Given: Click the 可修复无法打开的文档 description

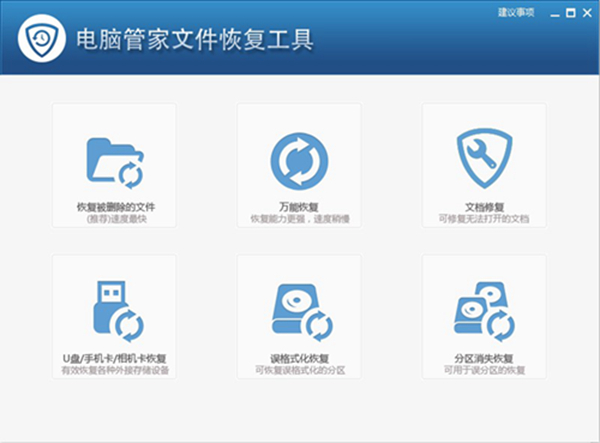Looking at the screenshot, I should (484, 218).
